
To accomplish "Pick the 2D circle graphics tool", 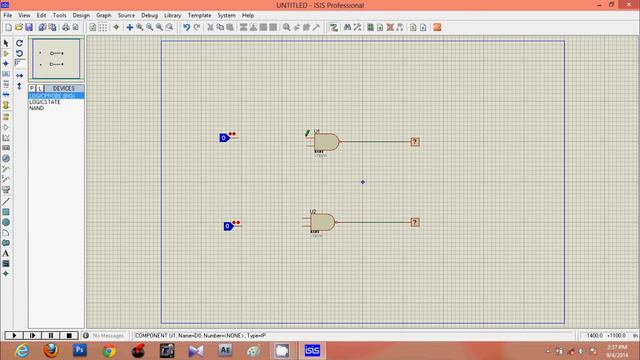I will click(x=6, y=222).
